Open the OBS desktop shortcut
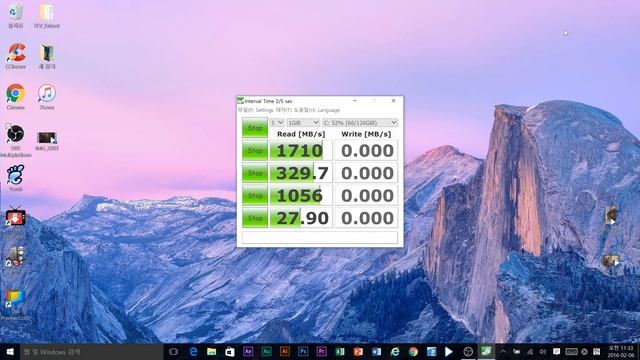The image size is (640, 360). point(16,140)
